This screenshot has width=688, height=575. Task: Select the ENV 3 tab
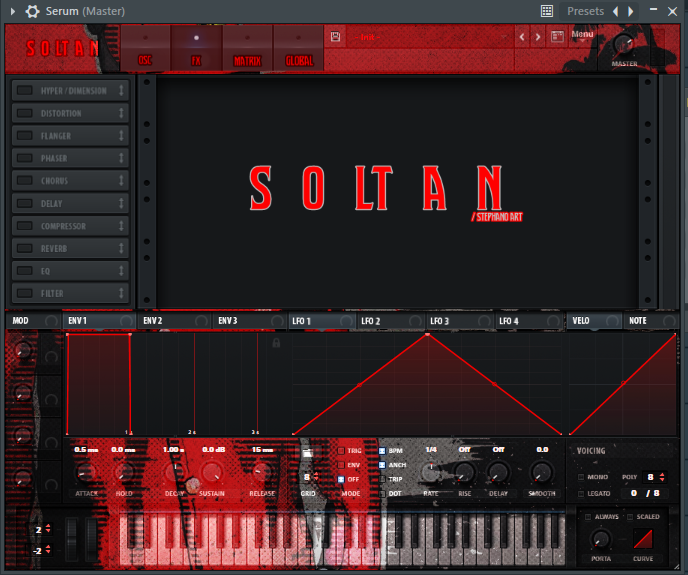tap(249, 321)
